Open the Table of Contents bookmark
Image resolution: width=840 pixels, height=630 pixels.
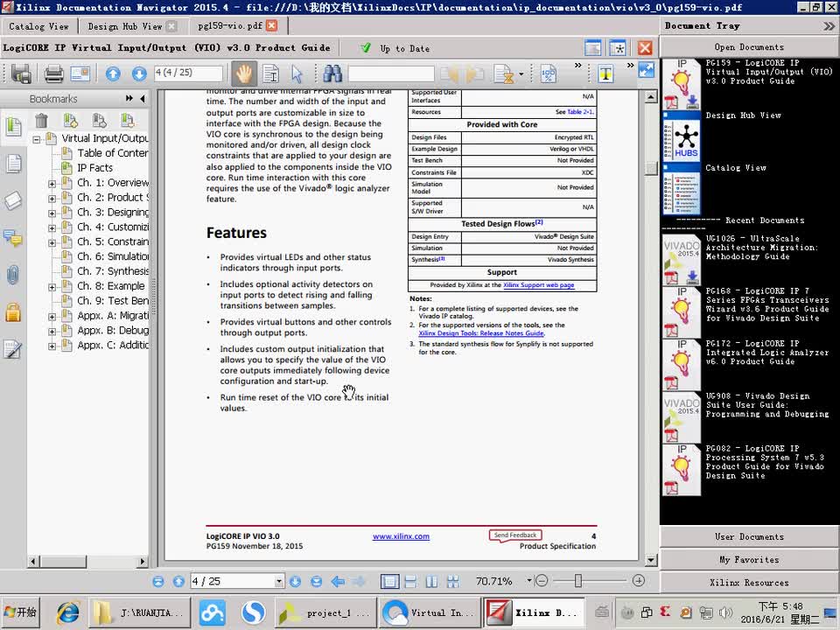[113, 153]
